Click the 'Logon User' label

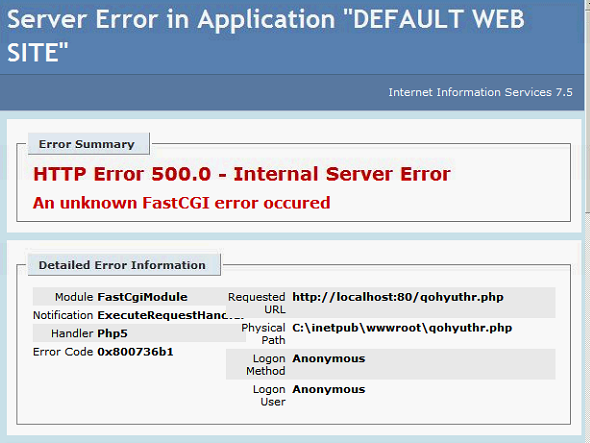(x=269, y=396)
